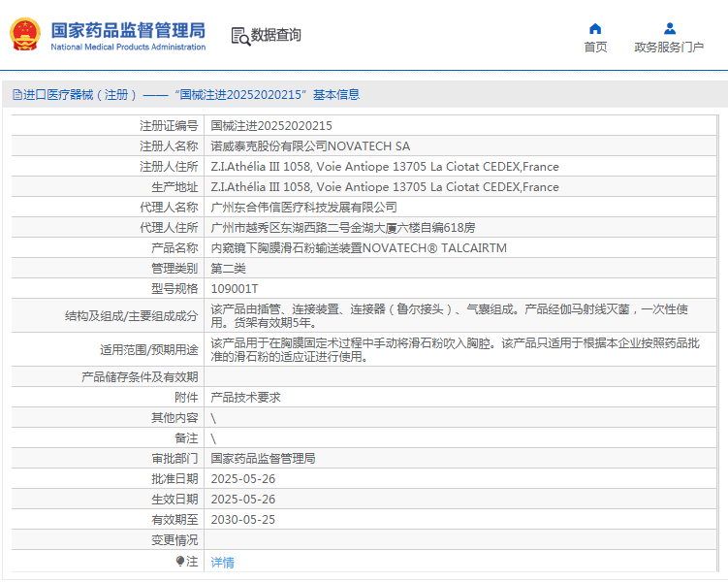The height and width of the screenshot is (582, 728).
Task: Click the 注册人名称 label
Action: [x=169, y=146]
